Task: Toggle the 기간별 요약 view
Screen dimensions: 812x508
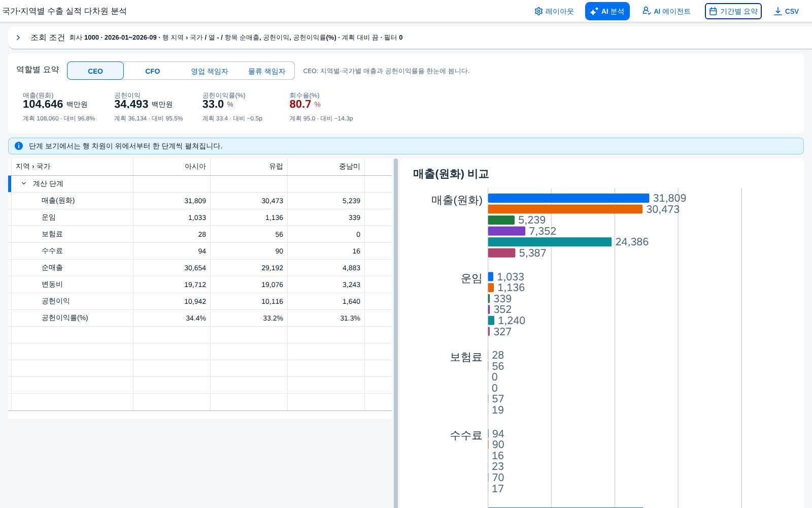Action: click(733, 11)
